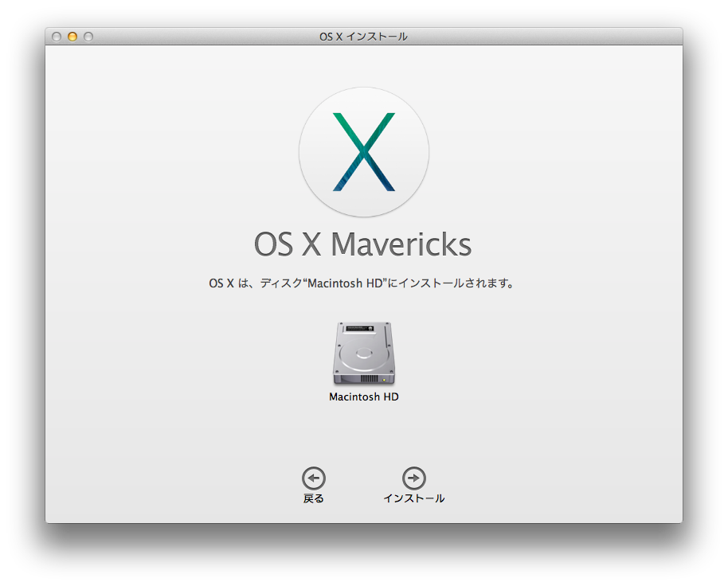This screenshot has height=586, width=728.
Task: Click the disabled zoom window button
Action: (88, 37)
